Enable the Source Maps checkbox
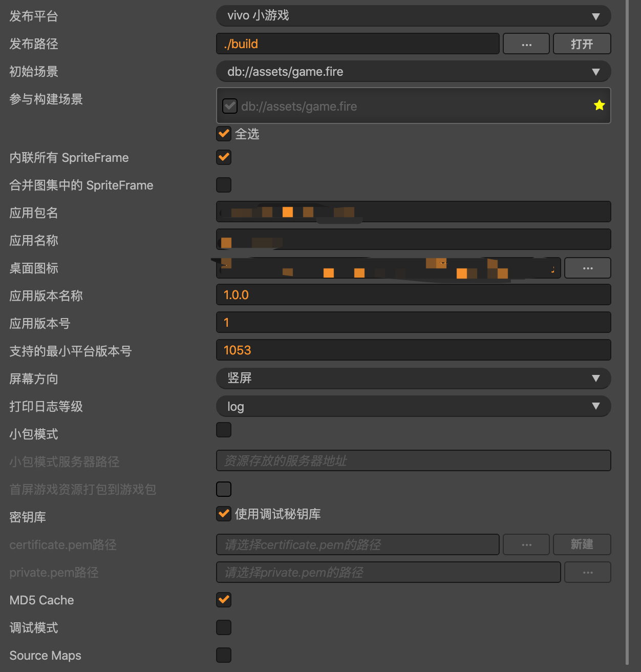641x672 pixels. [224, 655]
